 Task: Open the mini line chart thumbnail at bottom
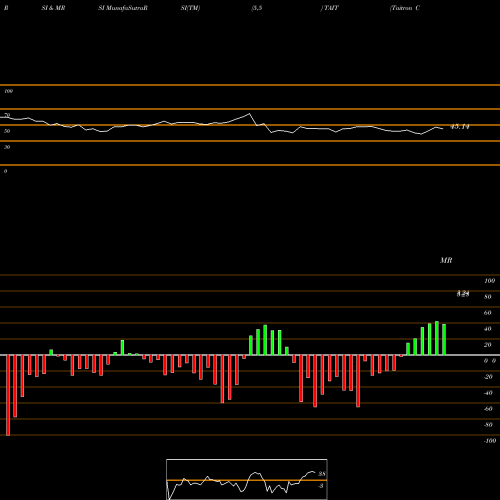click(x=247, y=479)
